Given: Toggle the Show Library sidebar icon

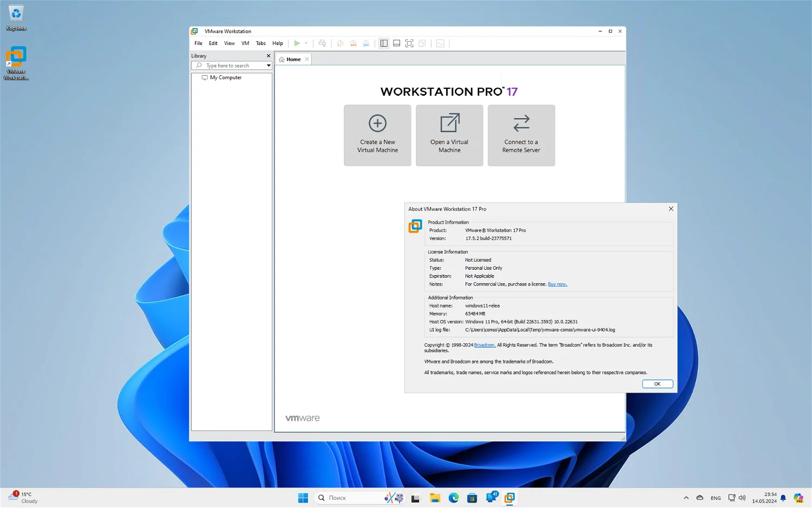Looking at the screenshot, I should point(384,43).
